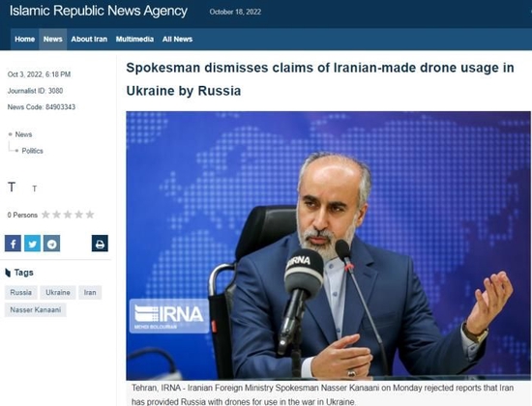
Task: Open the News breadcrumb category
Action: point(23,134)
